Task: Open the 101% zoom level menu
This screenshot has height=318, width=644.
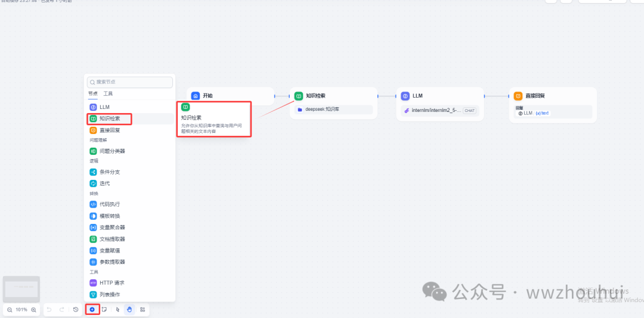Action: click(x=21, y=310)
